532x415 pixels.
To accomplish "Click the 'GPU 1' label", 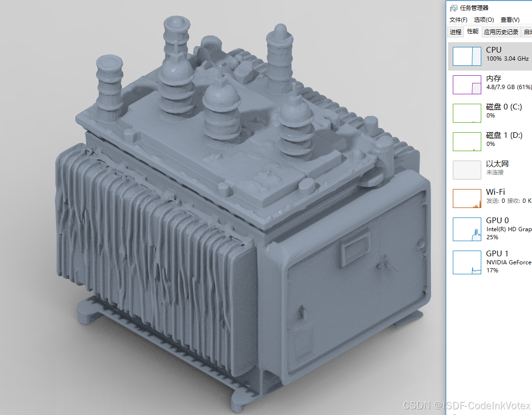I will pyautogui.click(x=497, y=253).
